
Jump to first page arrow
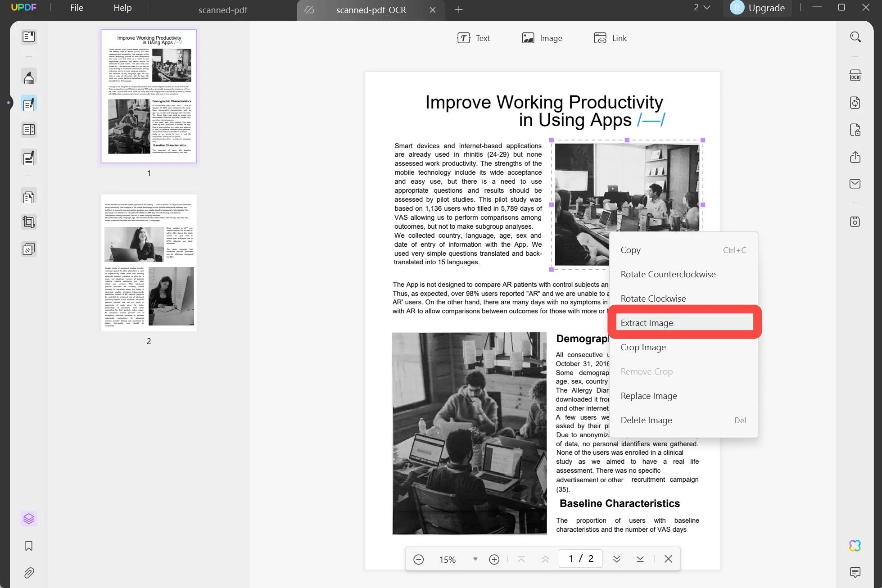pyautogui.click(x=521, y=559)
